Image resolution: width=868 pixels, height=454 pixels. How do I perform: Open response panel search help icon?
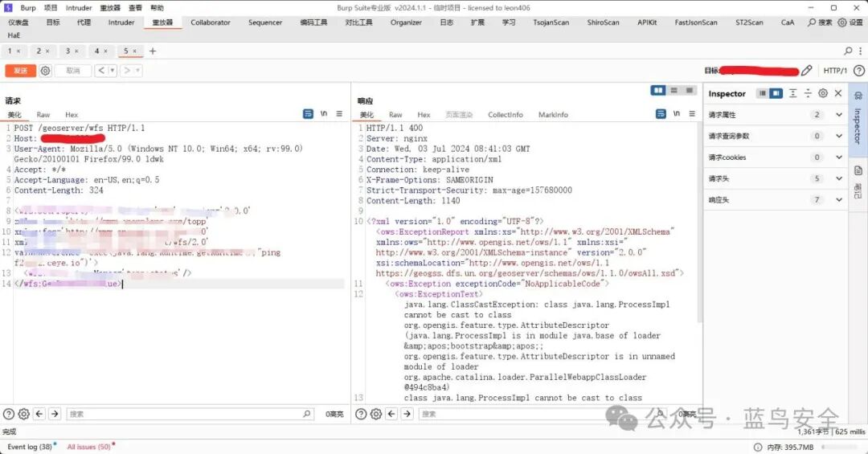(x=361, y=414)
